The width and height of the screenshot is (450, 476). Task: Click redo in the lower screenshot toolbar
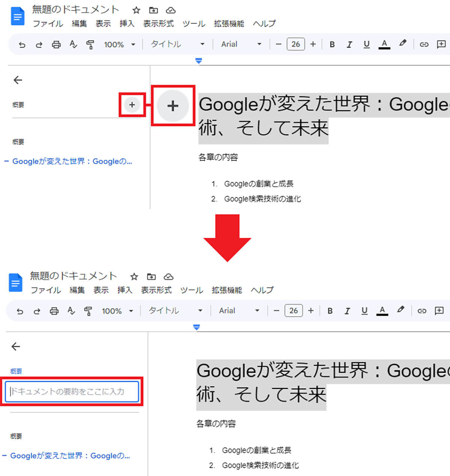(37, 311)
